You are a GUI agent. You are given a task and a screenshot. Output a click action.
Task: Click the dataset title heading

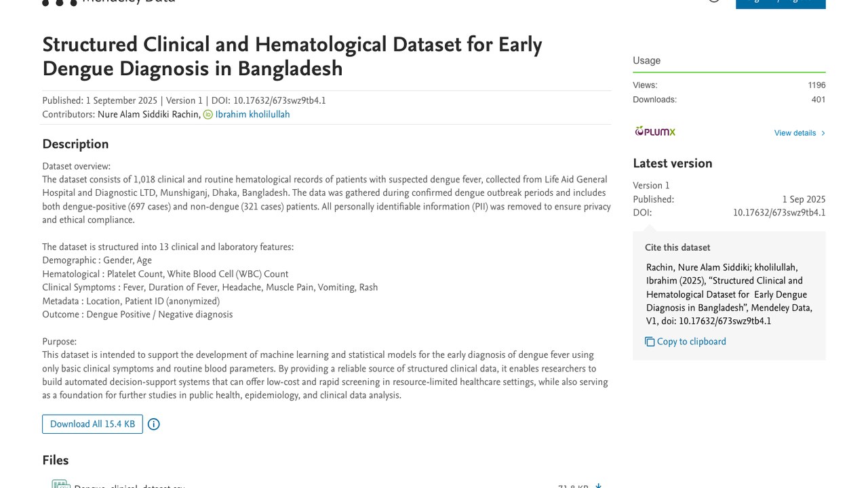(x=292, y=57)
